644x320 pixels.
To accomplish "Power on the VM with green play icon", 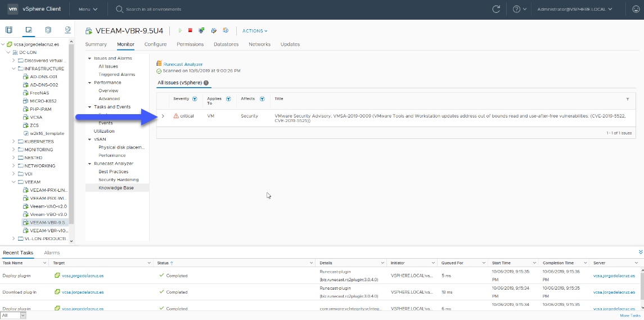I will pos(181,30).
